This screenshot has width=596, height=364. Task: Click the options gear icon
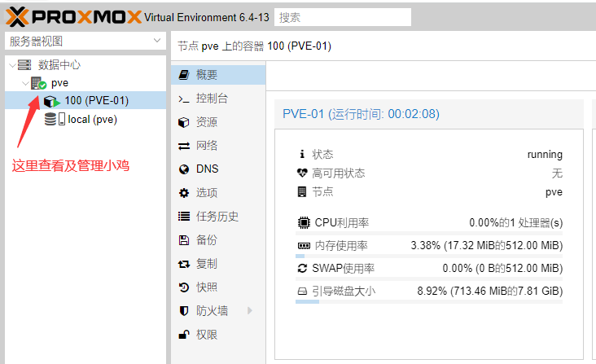tap(183, 193)
